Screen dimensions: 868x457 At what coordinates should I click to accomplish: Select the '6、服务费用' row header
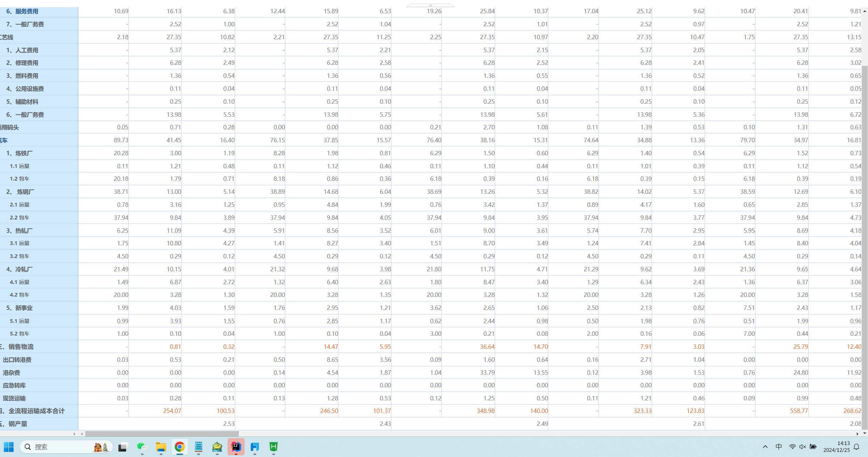coord(39,11)
